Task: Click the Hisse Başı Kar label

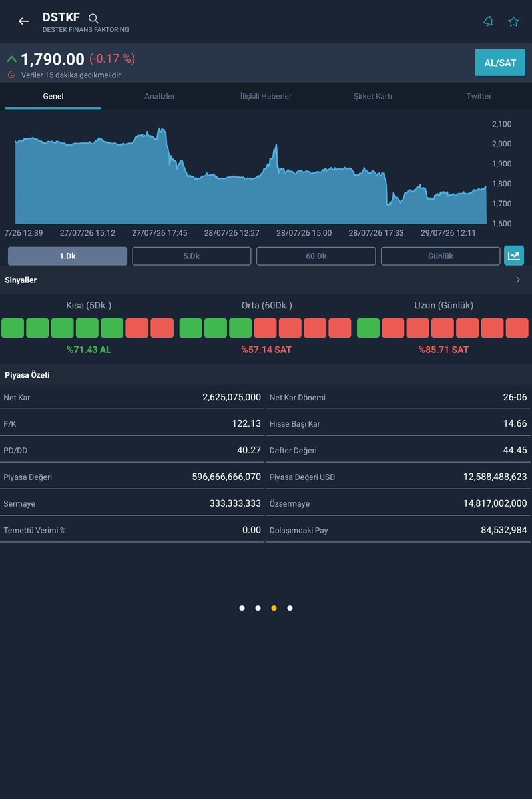Action: pyautogui.click(x=295, y=423)
